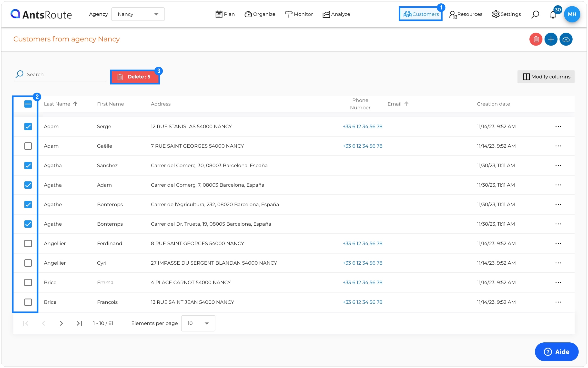
Task: Uncheck the Adam Serge checkbox
Action: [28, 126]
